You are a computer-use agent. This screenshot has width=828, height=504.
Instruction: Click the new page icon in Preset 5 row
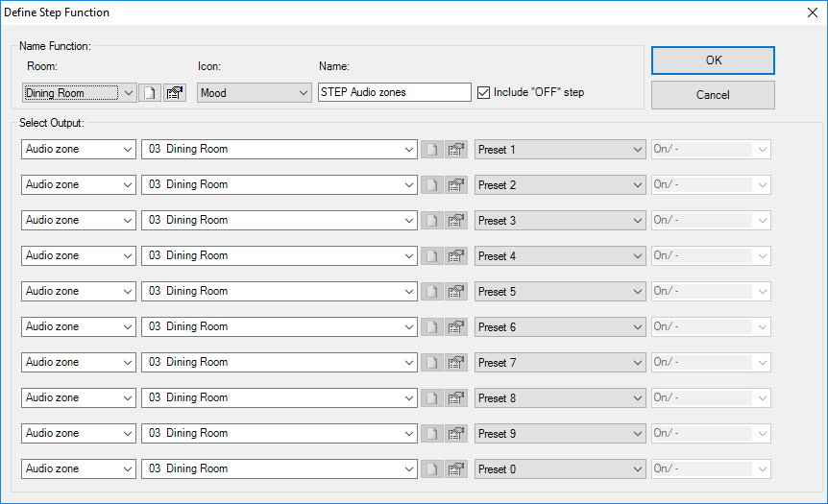pyautogui.click(x=432, y=291)
